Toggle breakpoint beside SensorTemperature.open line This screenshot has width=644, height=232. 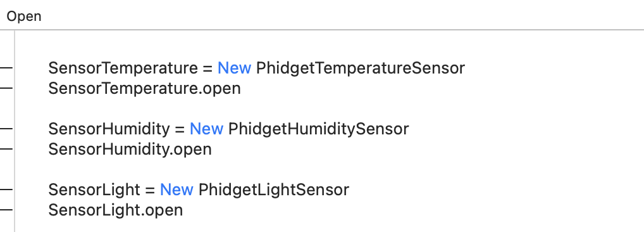[x=6, y=88]
